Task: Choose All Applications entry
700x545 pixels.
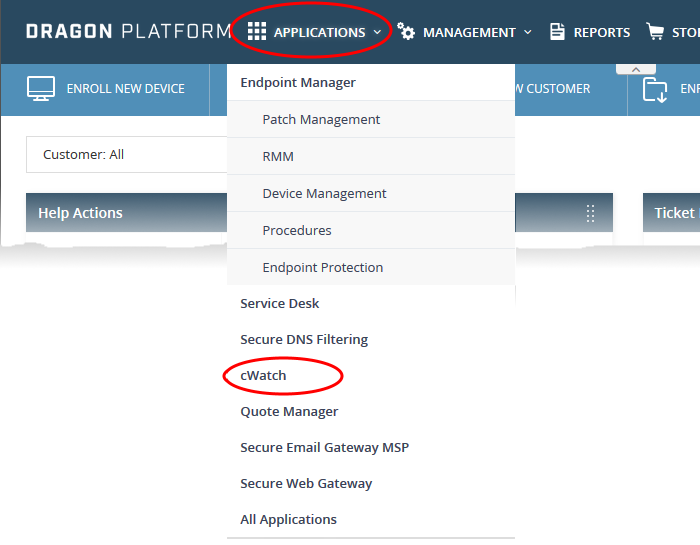Action: pos(371,520)
